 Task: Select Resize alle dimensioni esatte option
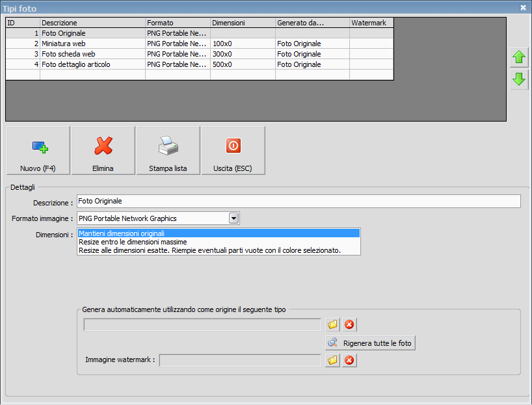click(218, 250)
